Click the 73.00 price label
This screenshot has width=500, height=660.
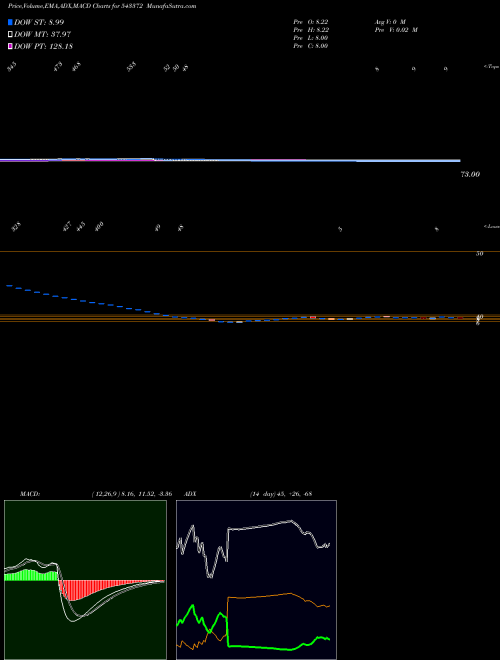470,174
